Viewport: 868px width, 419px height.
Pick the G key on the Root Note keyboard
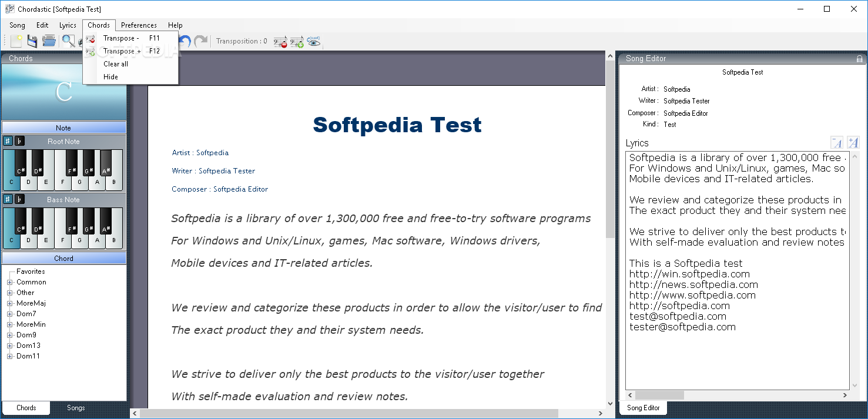[80, 183]
